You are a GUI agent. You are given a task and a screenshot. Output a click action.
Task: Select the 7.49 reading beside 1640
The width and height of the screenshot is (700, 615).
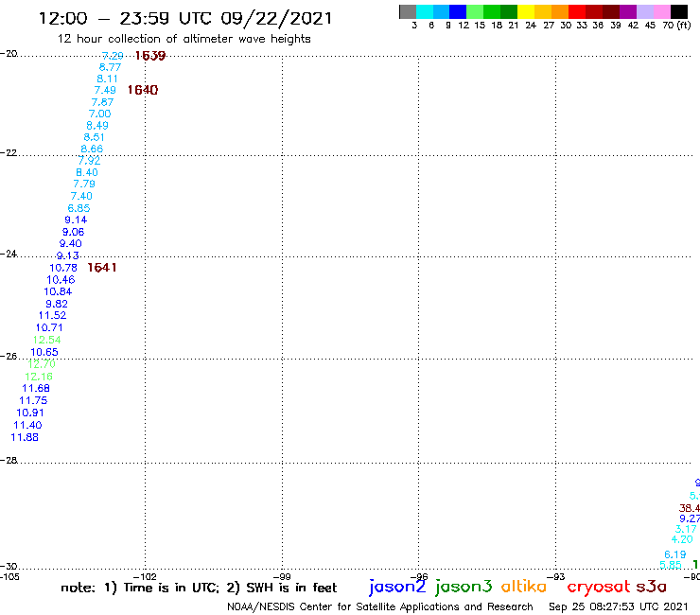105,90
